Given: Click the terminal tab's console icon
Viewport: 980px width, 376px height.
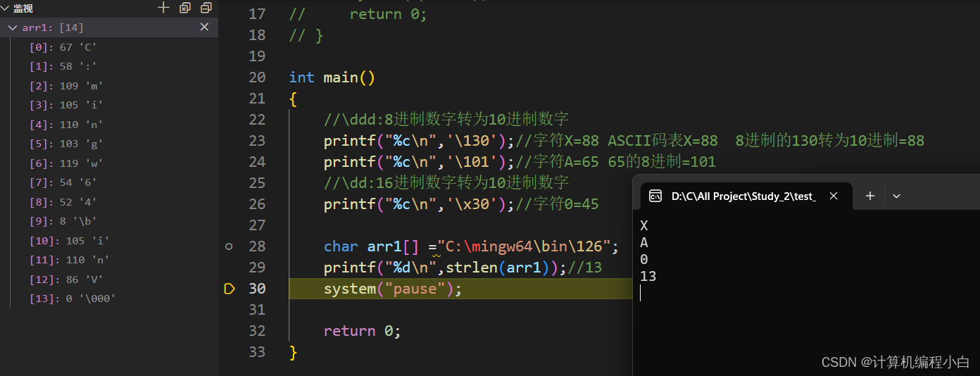Looking at the screenshot, I should click(x=655, y=196).
